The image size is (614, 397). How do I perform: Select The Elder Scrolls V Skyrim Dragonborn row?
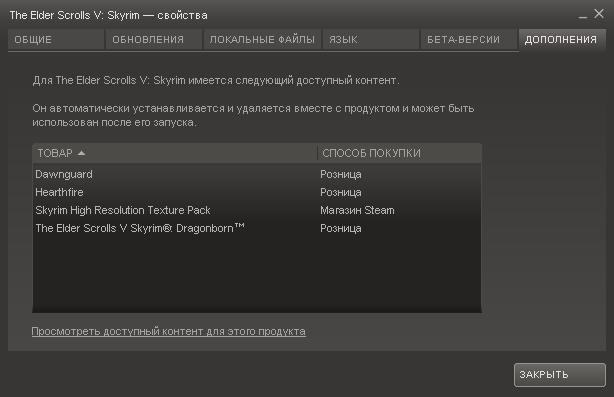[257, 228]
